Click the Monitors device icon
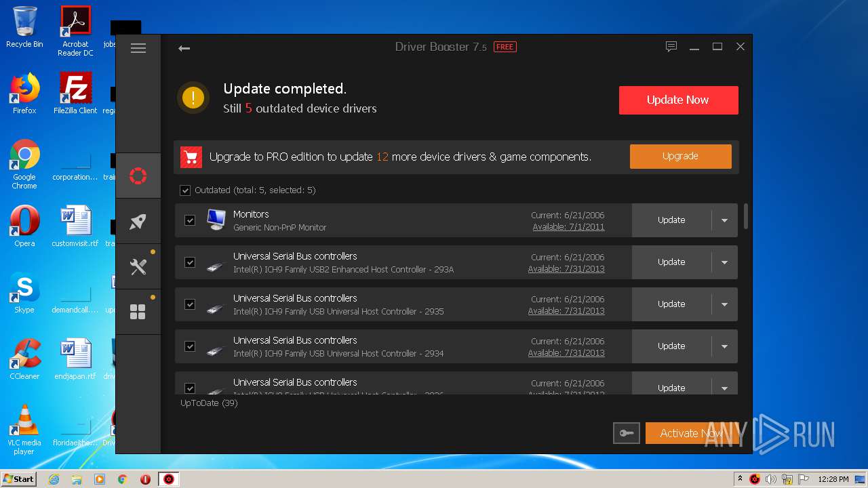The width and height of the screenshot is (868, 488). coord(216,220)
